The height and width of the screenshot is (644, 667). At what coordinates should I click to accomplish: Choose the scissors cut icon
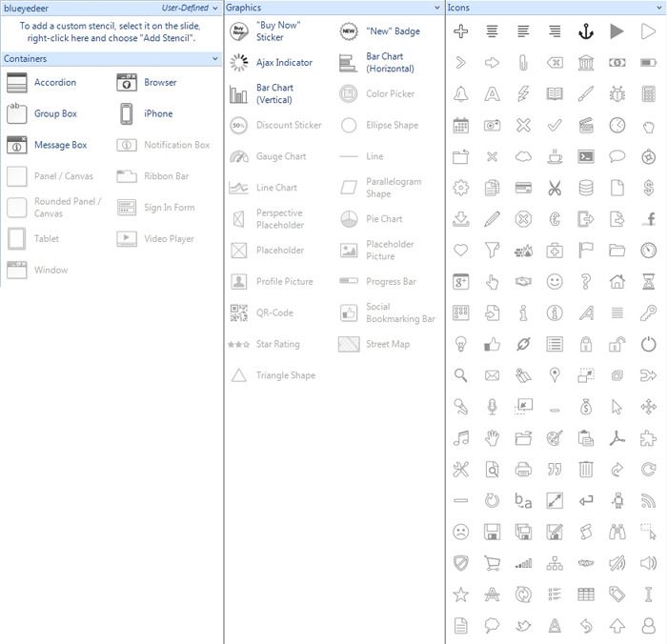pyautogui.click(x=555, y=188)
